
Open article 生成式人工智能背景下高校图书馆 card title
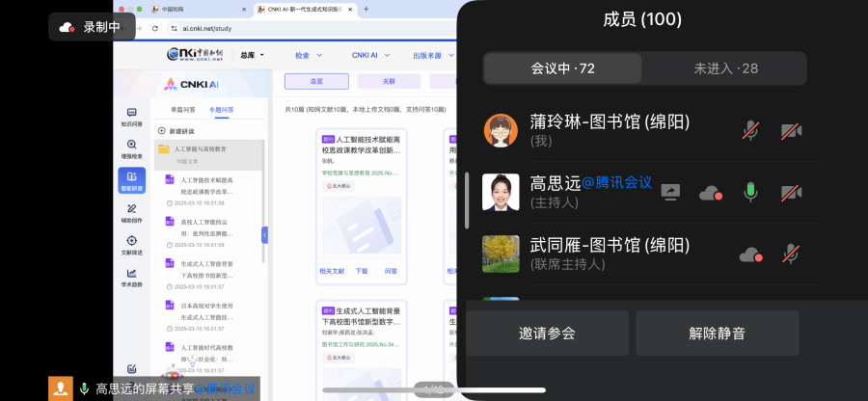point(362,316)
